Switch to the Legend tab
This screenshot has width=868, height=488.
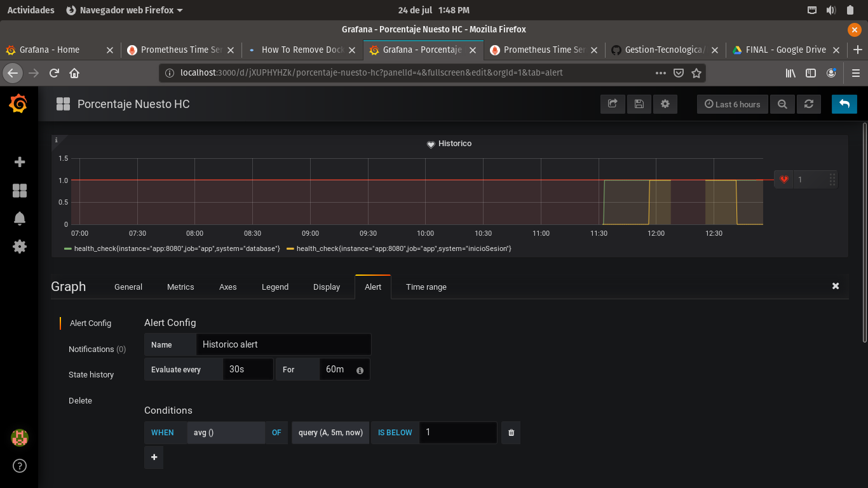[275, 287]
